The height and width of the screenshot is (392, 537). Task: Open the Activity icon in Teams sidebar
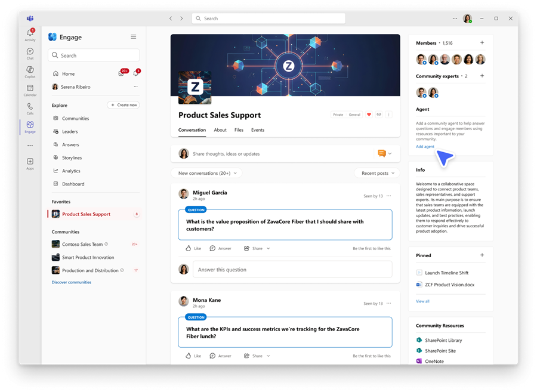click(29, 33)
